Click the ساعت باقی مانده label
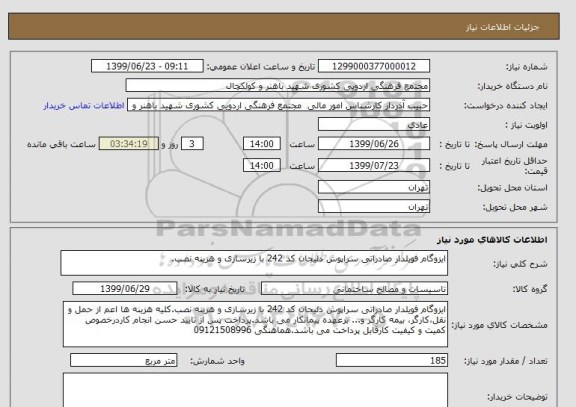Viewport: 576px width, 407px height. 61,144
